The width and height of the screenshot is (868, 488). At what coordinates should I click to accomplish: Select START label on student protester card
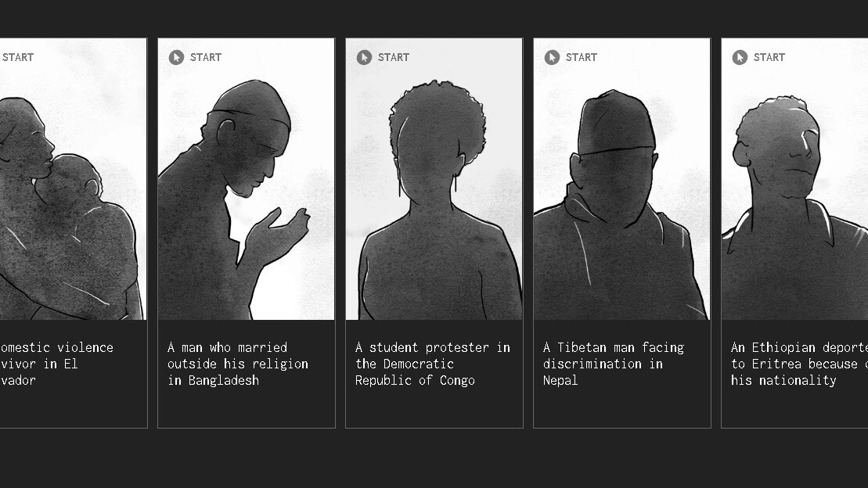tap(394, 57)
